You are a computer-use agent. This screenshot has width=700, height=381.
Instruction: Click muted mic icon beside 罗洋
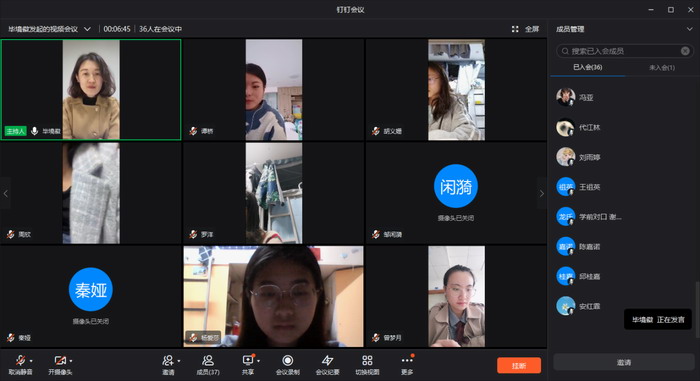(x=193, y=234)
